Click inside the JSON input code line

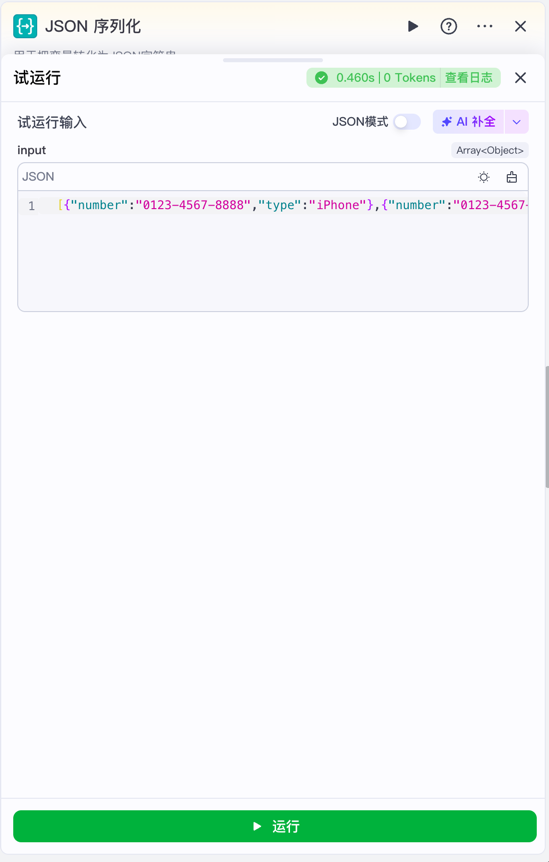pos(292,205)
